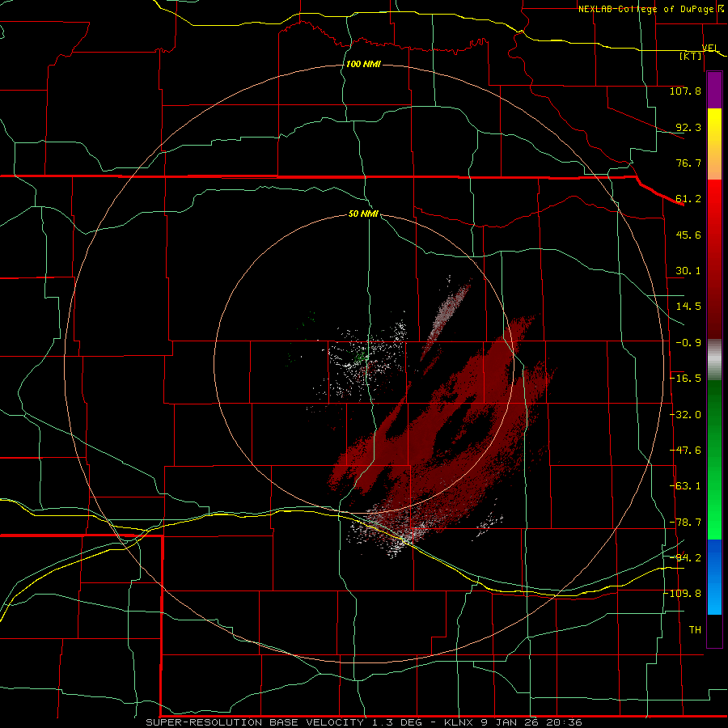Select the 61.2 velocity scale value

[688, 199]
